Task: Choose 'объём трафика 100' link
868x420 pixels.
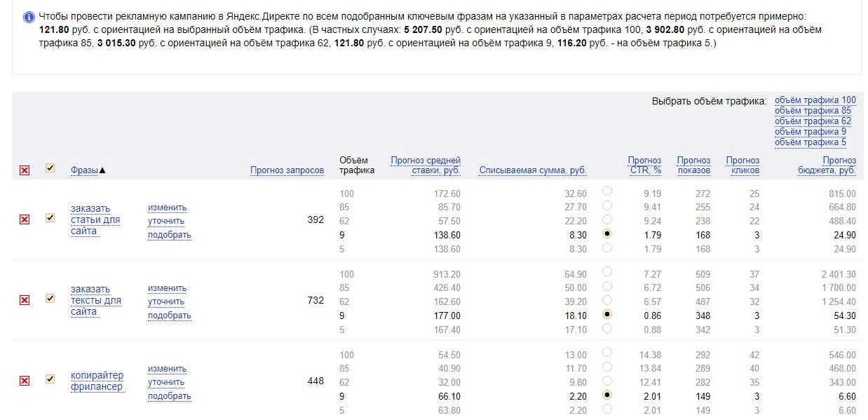Action: click(815, 100)
